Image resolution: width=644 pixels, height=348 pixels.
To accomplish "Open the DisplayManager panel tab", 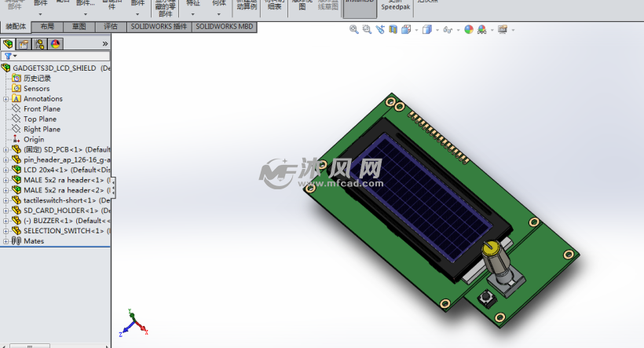I will (56, 43).
